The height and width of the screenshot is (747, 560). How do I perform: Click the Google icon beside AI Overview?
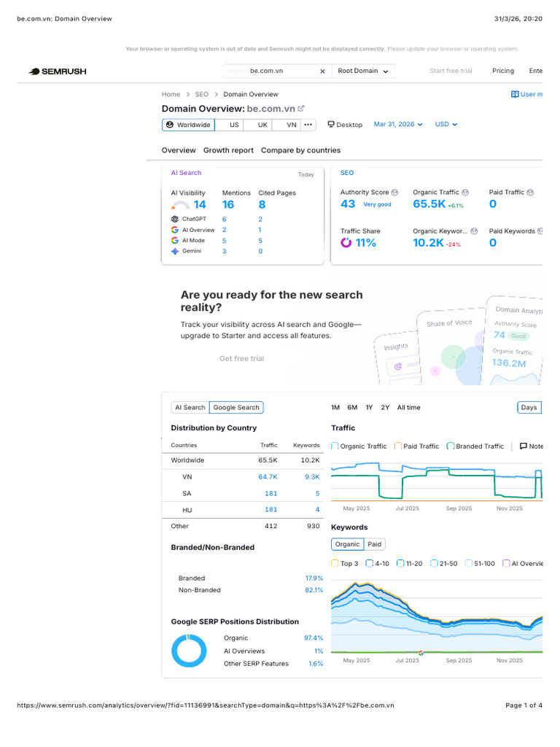point(175,230)
